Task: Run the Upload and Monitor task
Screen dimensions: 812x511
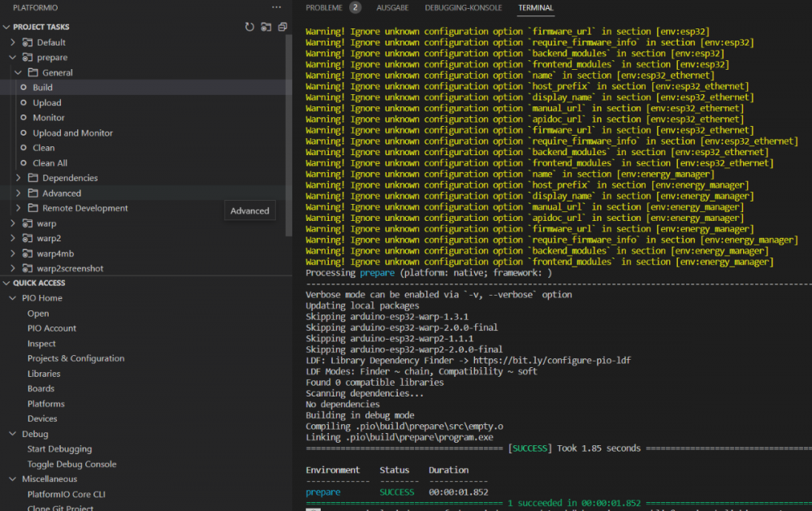Action: click(72, 133)
